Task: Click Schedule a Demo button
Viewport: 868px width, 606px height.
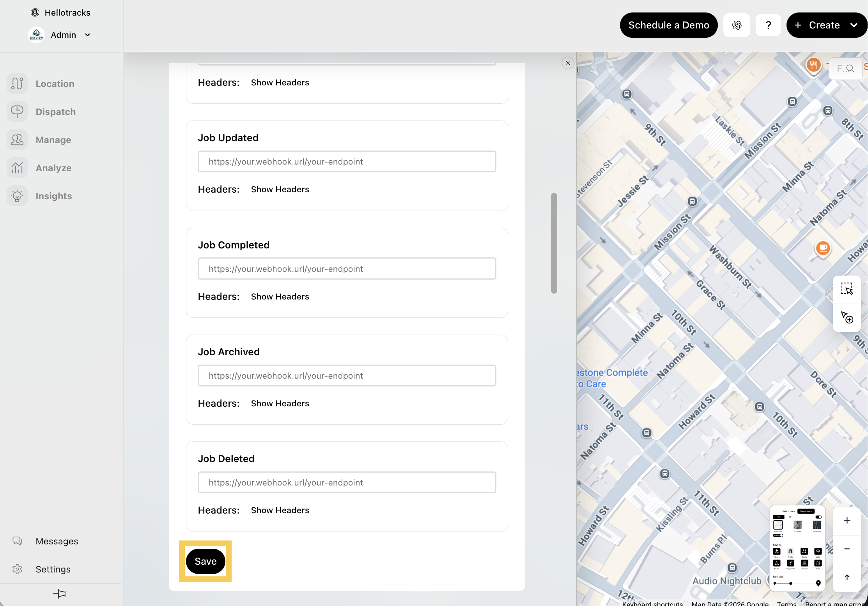Action: [668, 25]
